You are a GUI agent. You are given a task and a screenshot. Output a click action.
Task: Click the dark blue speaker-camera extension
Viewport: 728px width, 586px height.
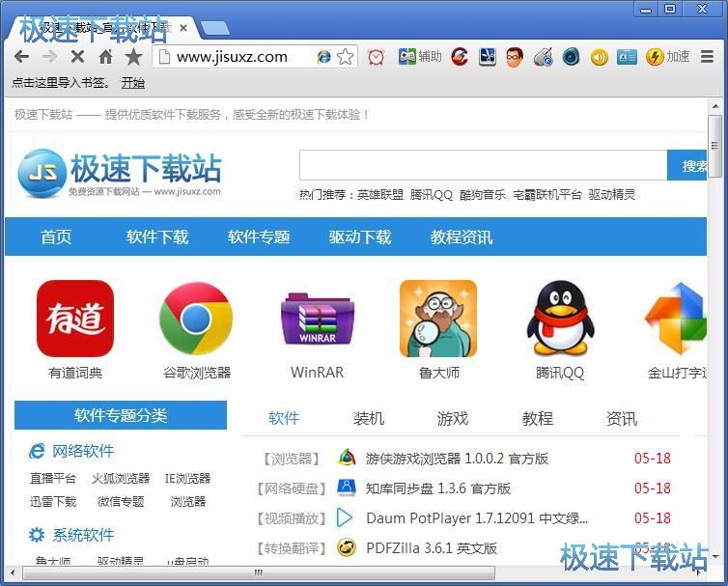(571, 57)
